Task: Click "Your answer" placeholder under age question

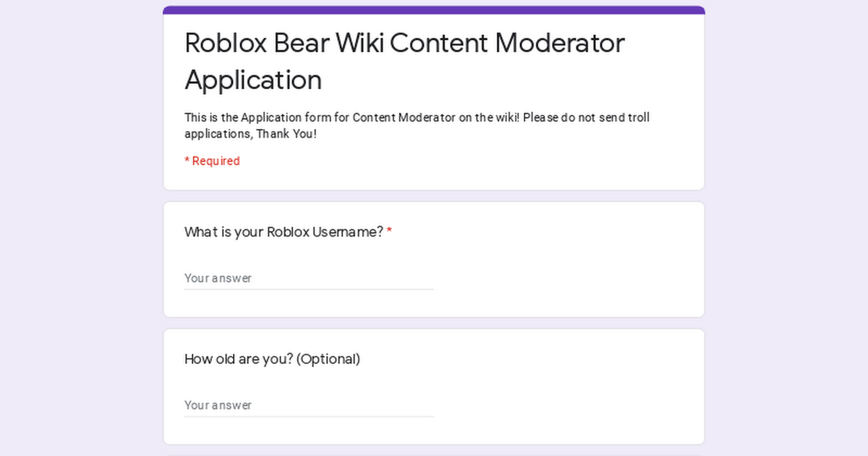Action: 218,405
